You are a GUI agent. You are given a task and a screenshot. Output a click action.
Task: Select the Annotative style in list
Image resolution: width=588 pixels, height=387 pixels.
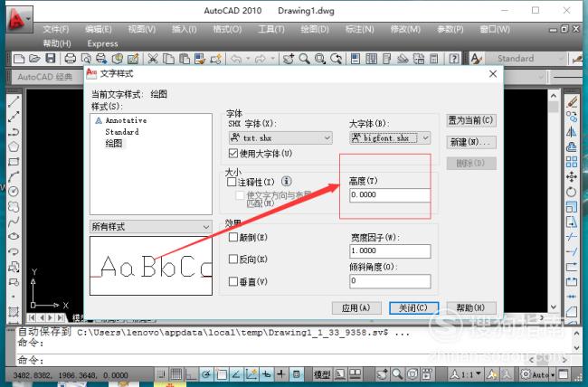(126, 120)
